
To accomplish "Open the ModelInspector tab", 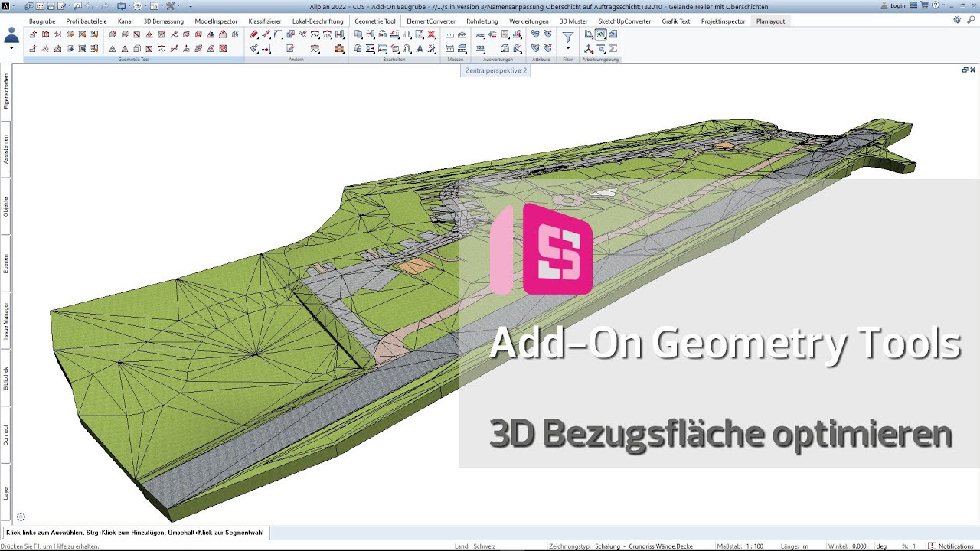I will pos(216,21).
